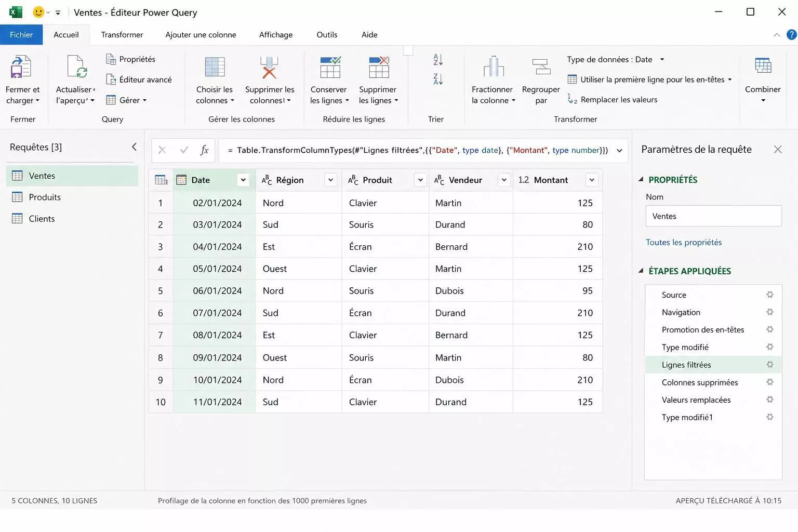The image size is (798, 532).
Task: Select the Produits query
Action: (72, 197)
